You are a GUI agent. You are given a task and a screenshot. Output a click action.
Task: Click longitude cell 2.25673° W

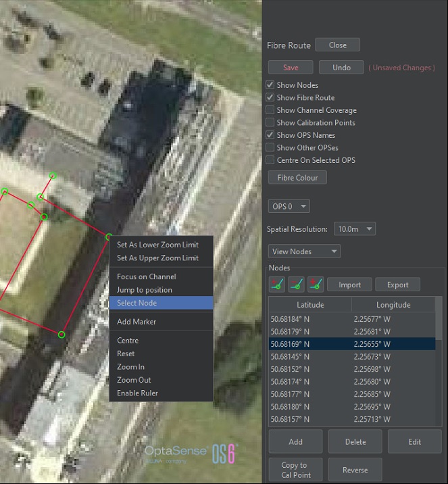point(393,356)
